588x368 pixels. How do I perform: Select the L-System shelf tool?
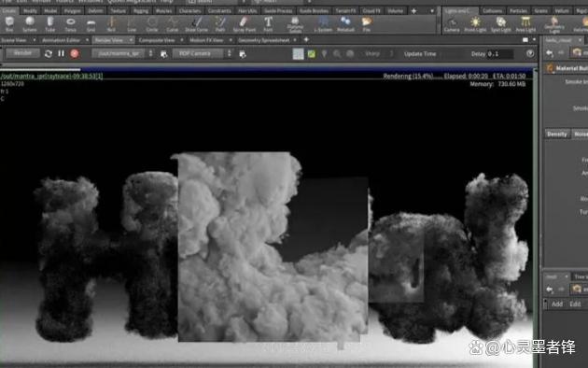323,23
